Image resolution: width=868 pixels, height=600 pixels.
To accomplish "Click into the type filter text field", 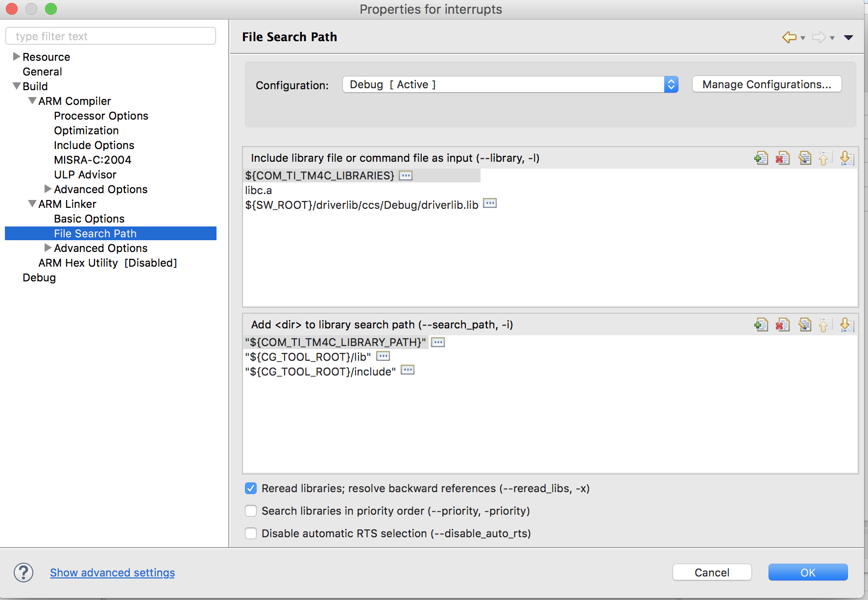I will pos(111,36).
